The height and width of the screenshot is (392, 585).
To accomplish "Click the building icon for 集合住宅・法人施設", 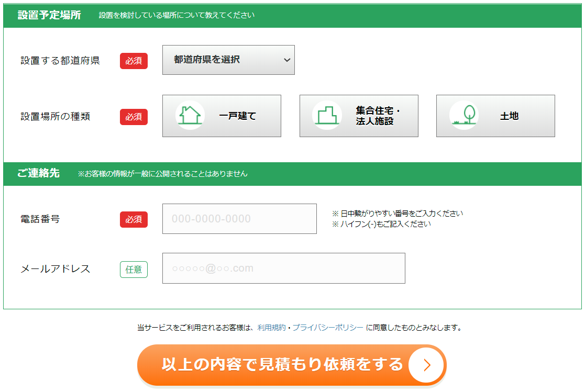I will 327,115.
